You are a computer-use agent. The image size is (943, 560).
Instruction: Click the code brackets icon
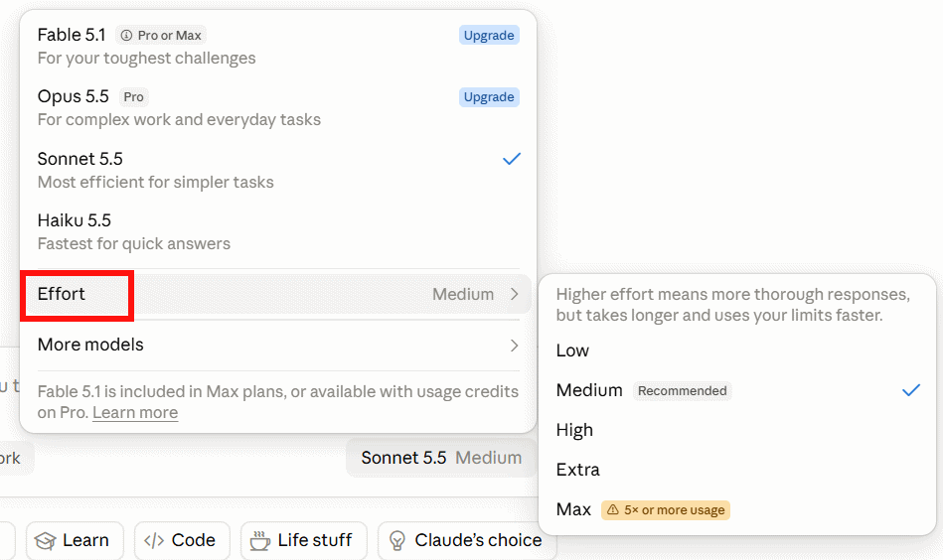pyautogui.click(x=154, y=541)
